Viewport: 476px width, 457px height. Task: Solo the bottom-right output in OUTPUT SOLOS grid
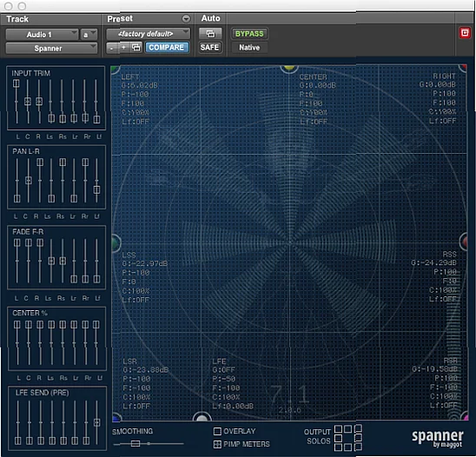tap(358, 447)
